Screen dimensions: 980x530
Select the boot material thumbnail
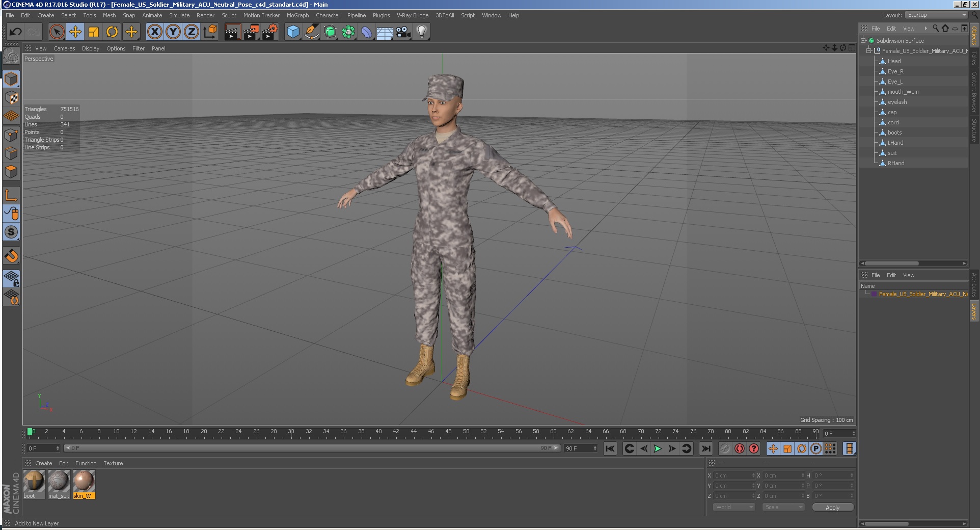[x=34, y=484]
